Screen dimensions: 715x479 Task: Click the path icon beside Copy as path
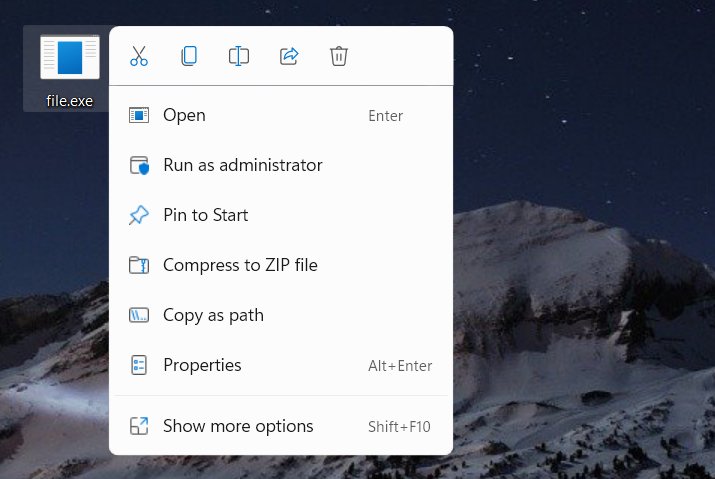point(139,315)
